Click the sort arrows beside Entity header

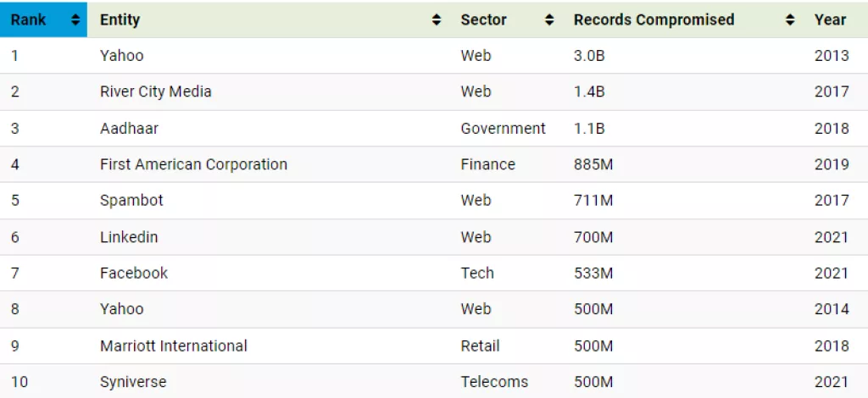click(437, 19)
